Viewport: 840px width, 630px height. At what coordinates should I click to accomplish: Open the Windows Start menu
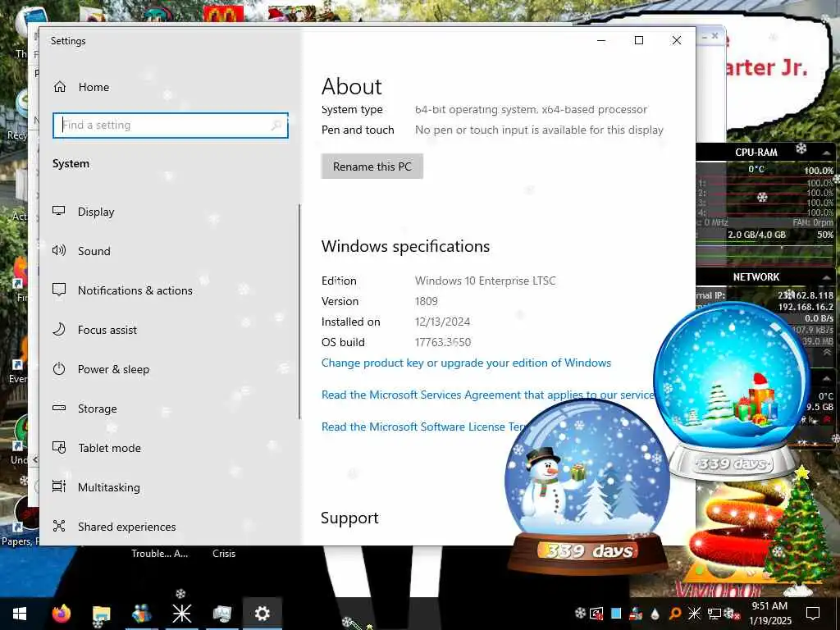[x=20, y=614]
